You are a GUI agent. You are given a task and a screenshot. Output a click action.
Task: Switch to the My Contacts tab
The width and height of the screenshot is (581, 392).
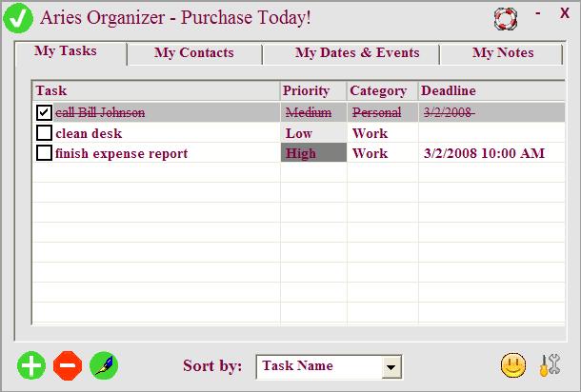coord(194,54)
